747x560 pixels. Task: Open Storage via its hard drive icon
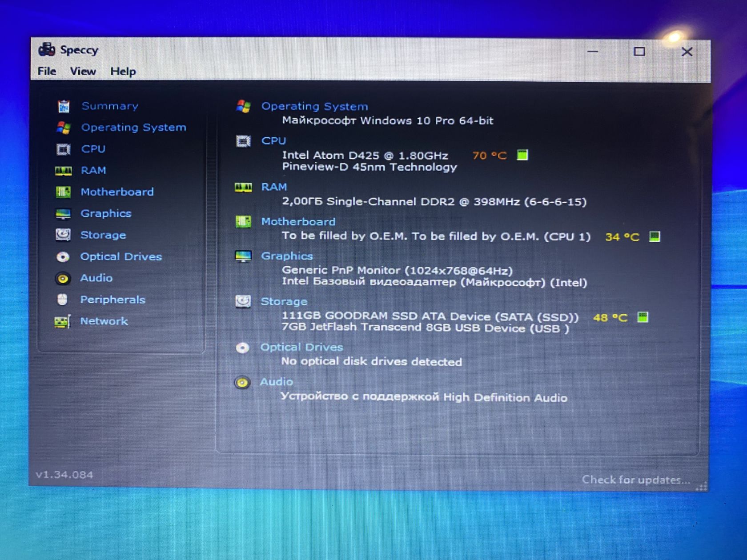(x=63, y=235)
